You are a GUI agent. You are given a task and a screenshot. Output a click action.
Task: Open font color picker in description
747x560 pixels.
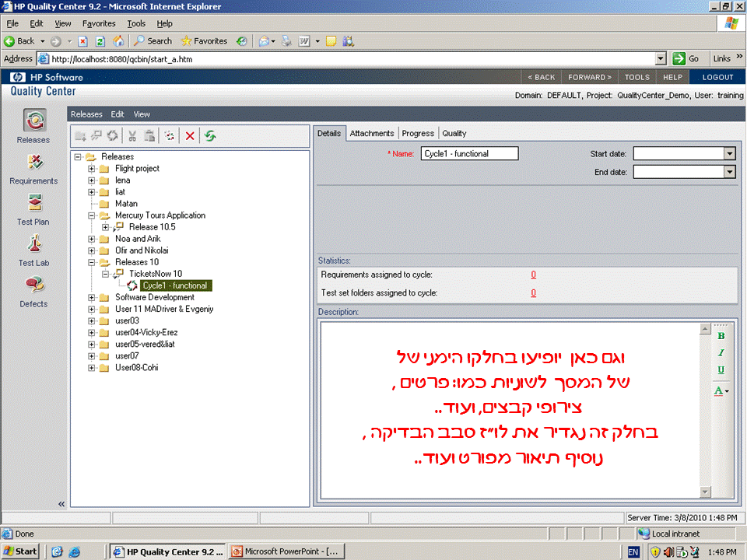pyautogui.click(x=721, y=391)
